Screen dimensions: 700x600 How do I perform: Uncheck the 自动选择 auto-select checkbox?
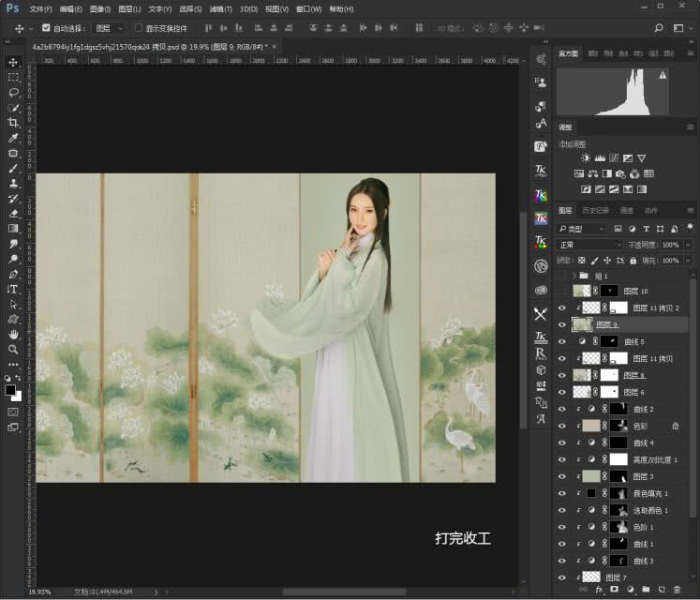46,28
